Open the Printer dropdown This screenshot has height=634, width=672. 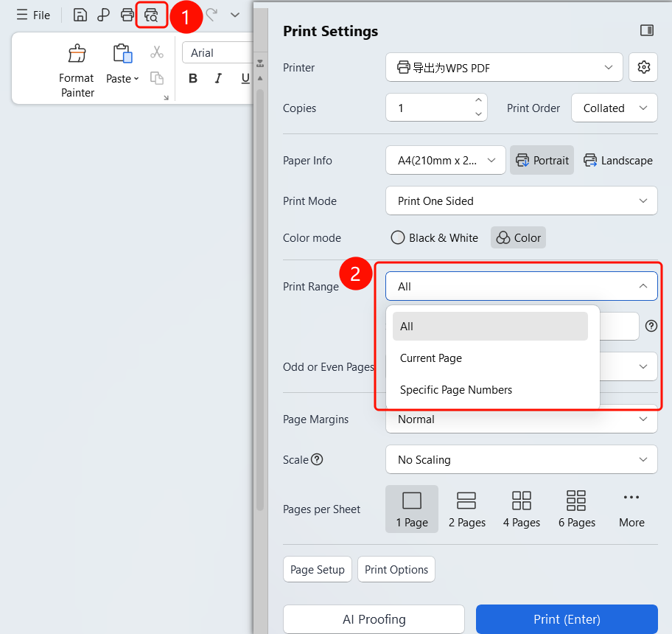[x=504, y=67]
